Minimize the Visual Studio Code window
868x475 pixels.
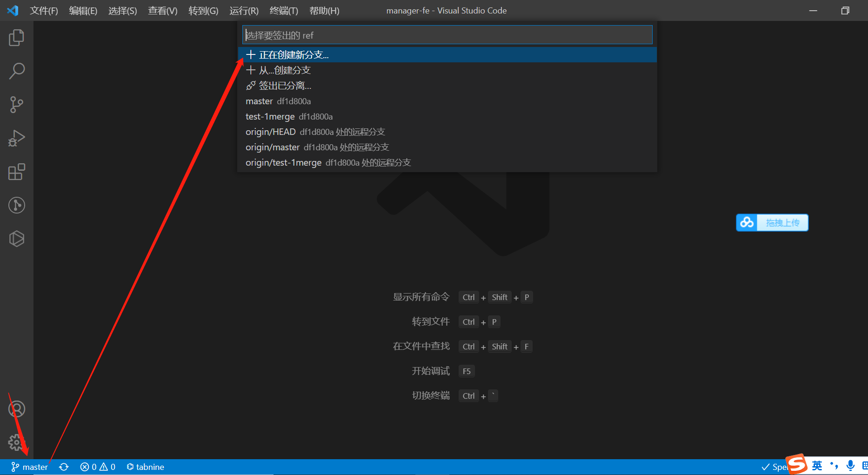click(813, 11)
